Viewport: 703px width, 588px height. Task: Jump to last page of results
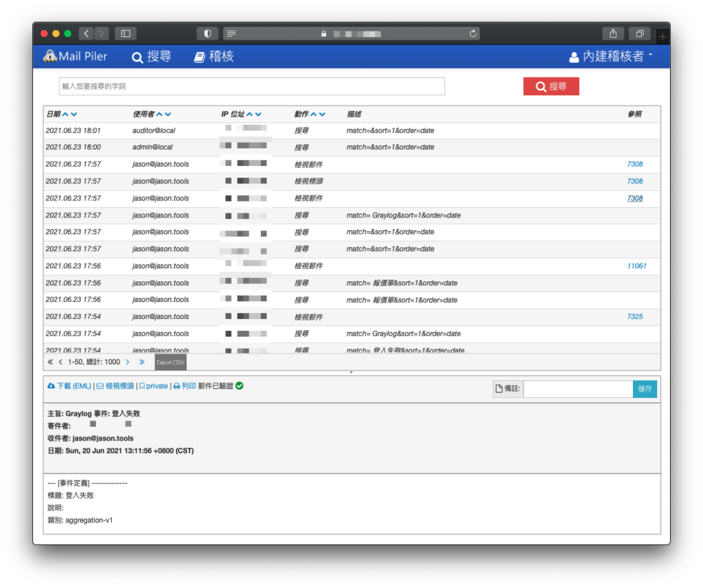pos(141,362)
